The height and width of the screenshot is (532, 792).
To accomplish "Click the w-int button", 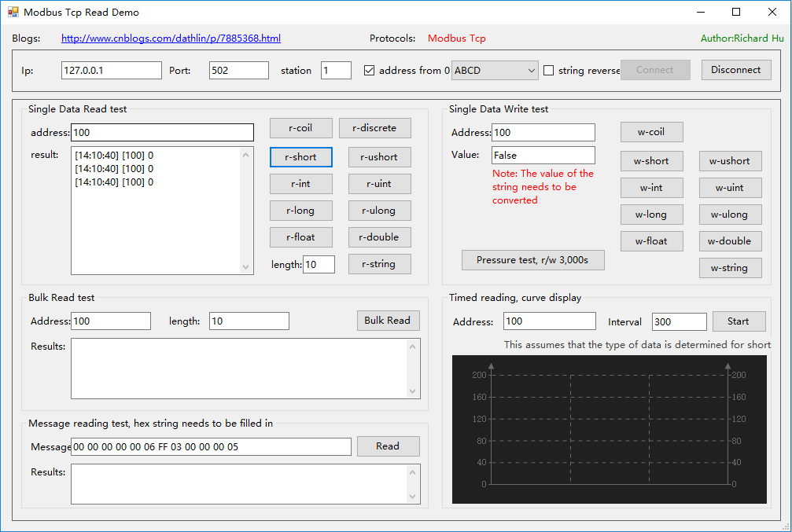I will pyautogui.click(x=651, y=188).
